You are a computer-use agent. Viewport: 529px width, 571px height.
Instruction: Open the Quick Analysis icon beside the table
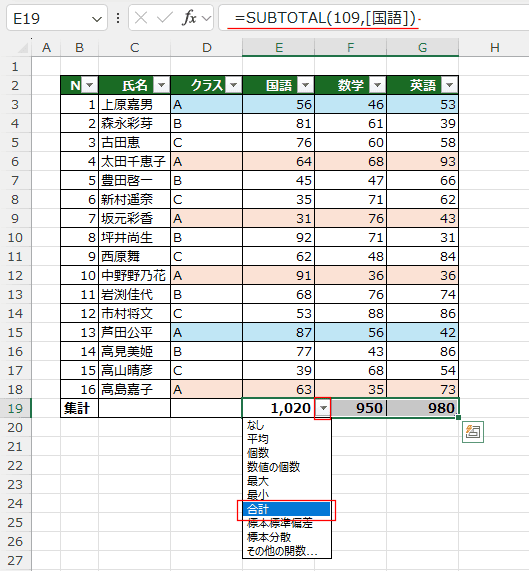point(473,432)
